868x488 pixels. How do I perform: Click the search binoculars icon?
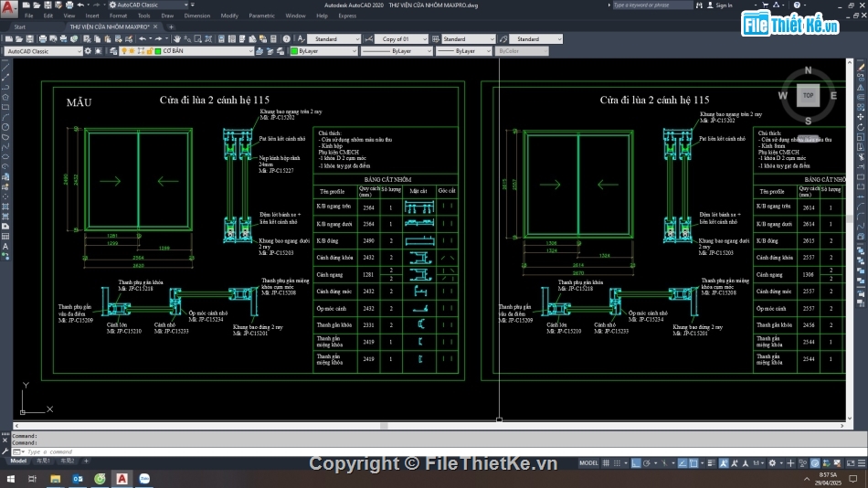click(699, 5)
